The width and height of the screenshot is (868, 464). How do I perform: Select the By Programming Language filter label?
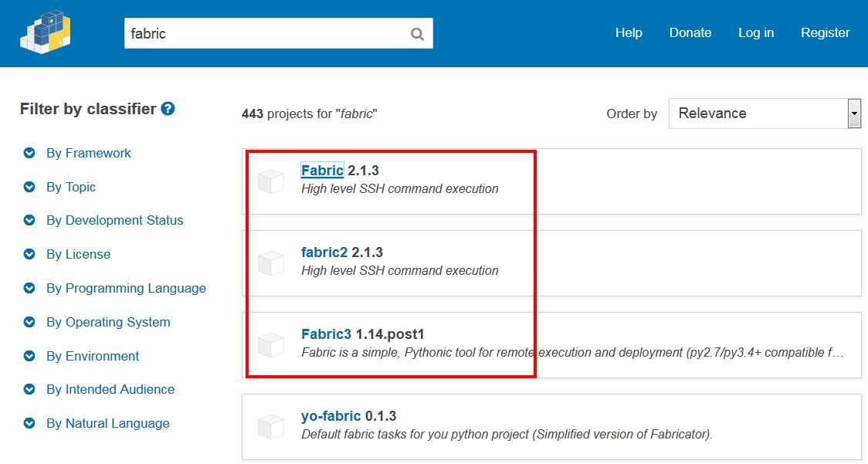coord(126,289)
